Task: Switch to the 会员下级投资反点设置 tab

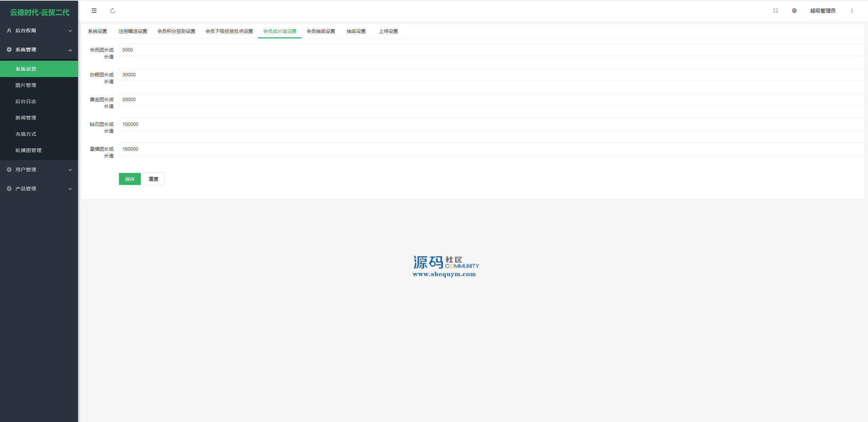Action: [x=229, y=31]
